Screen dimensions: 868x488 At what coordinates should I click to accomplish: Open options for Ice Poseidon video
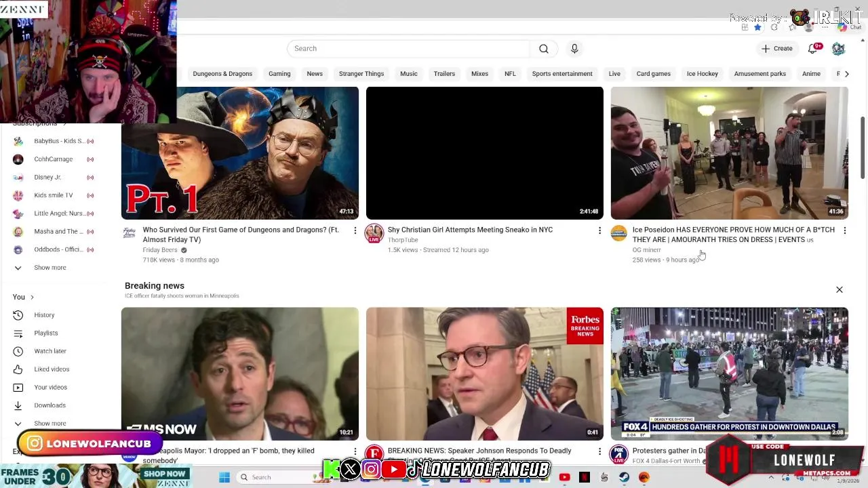click(844, 230)
